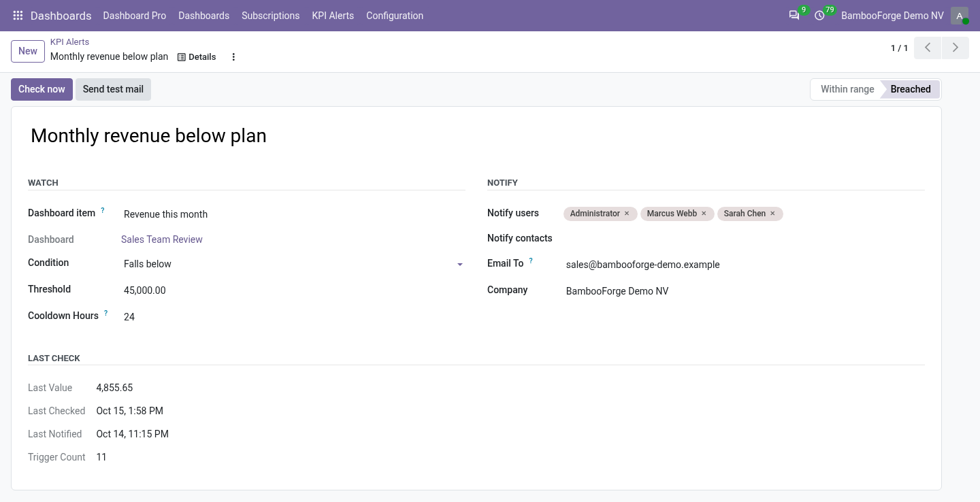Screen dimensions: 980x502
Task: Click the Dashboards app title
Action: 61,16
